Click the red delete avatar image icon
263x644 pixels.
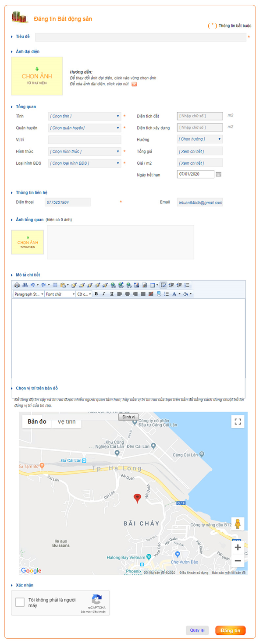tap(134, 84)
